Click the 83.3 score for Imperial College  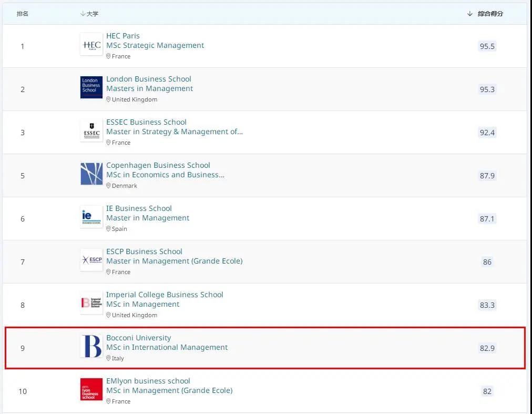487,305
